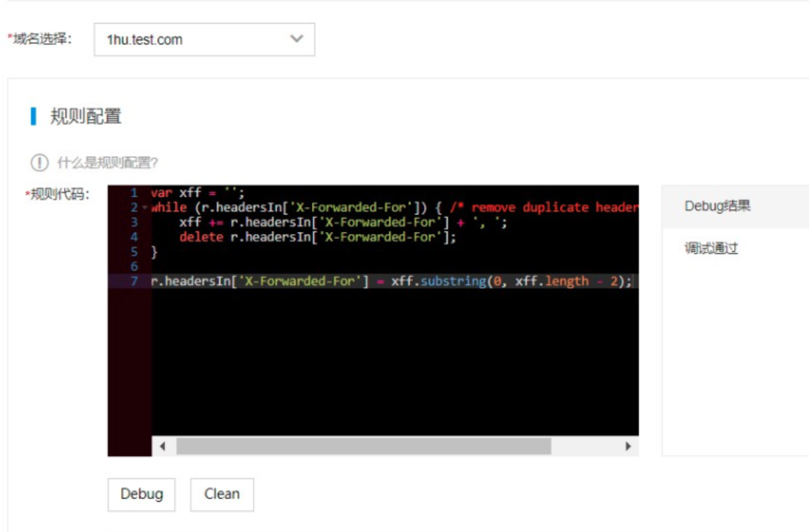The width and height of the screenshot is (809, 532).
Task: Click empty area of code editor
Action: (394, 363)
